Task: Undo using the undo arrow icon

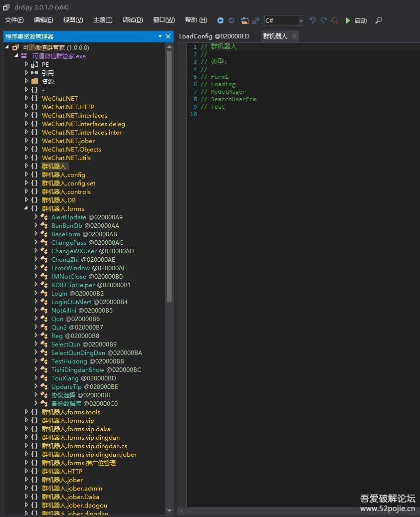Action: [312, 20]
